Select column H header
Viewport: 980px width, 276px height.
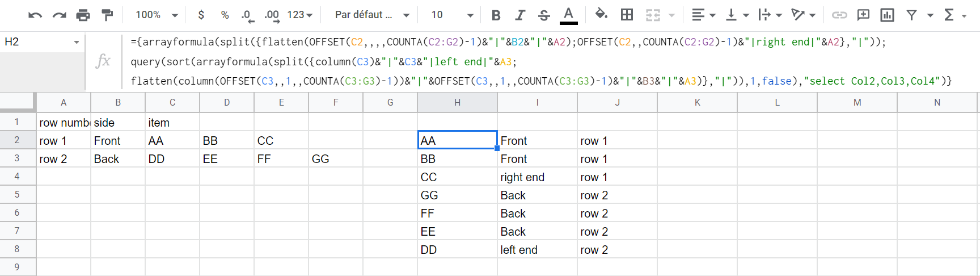tap(457, 103)
